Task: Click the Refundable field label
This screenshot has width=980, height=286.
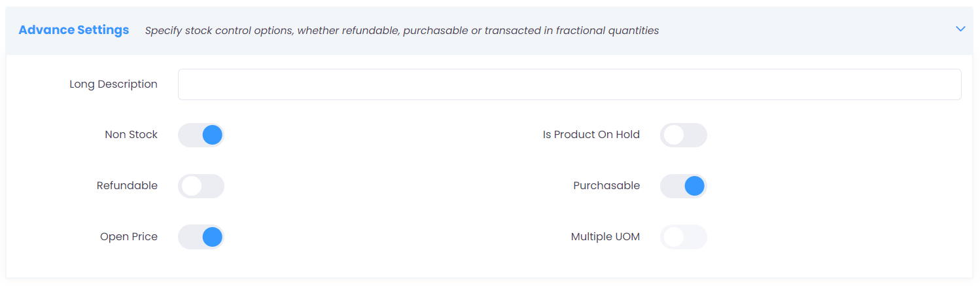Action: coord(127,186)
